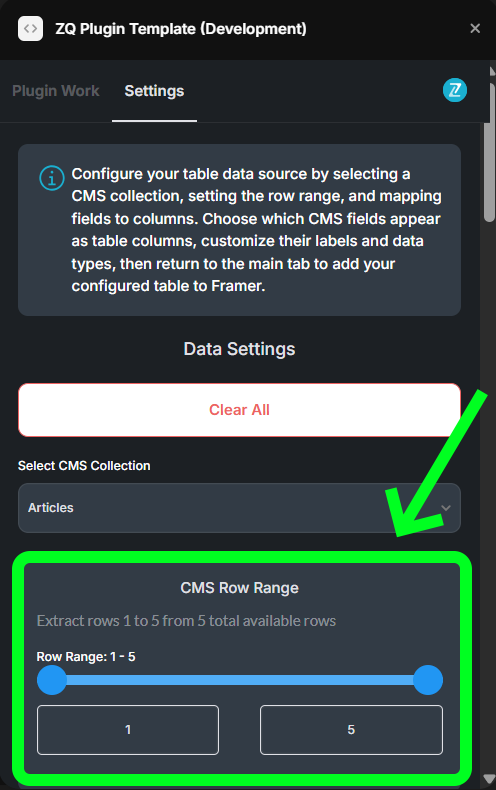Select the Settings tab
Screen dimensions: 496x790
pyautogui.click(x=154, y=91)
